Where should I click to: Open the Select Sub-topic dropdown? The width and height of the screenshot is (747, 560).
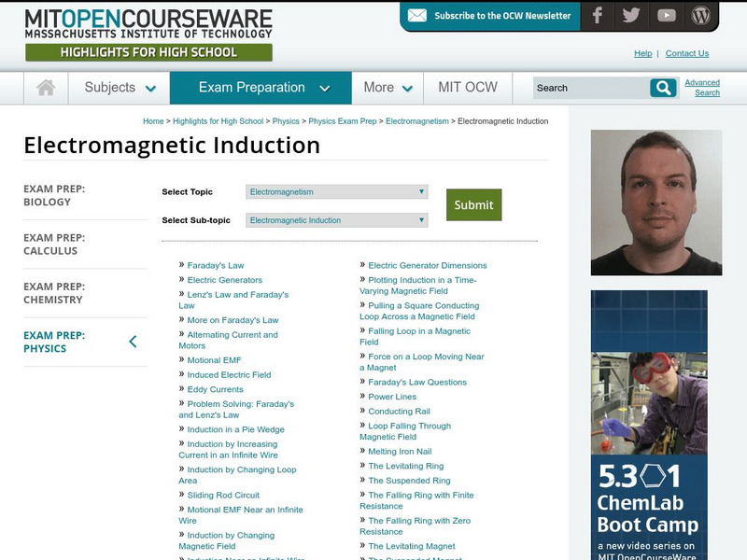[x=336, y=219]
